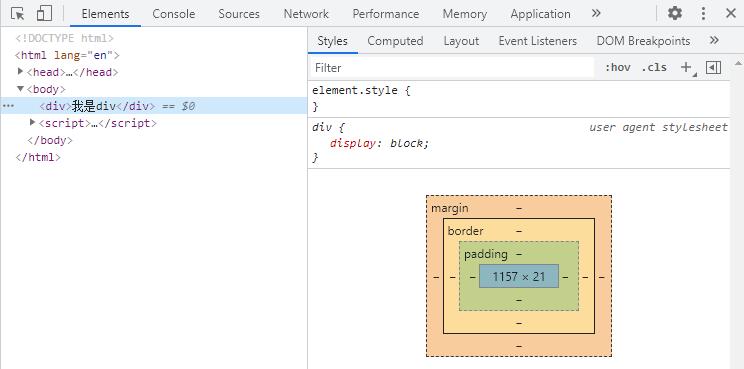Select the Computed sidebar tab
The width and height of the screenshot is (744, 369).
click(395, 41)
